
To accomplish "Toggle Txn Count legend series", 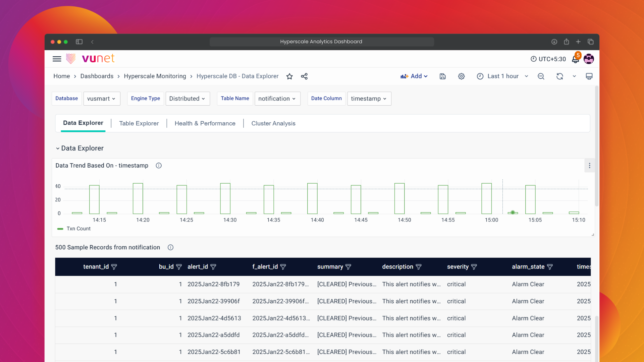I will point(78,229).
